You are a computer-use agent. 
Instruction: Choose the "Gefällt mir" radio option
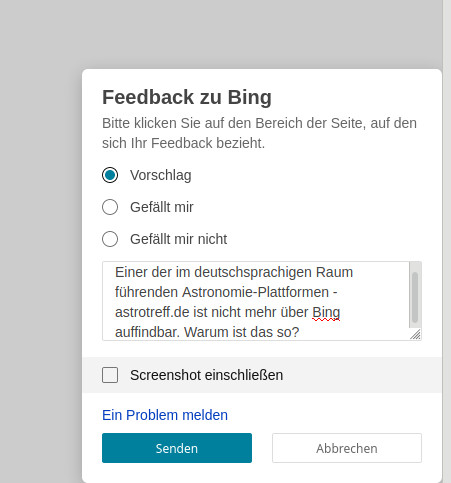(110, 207)
